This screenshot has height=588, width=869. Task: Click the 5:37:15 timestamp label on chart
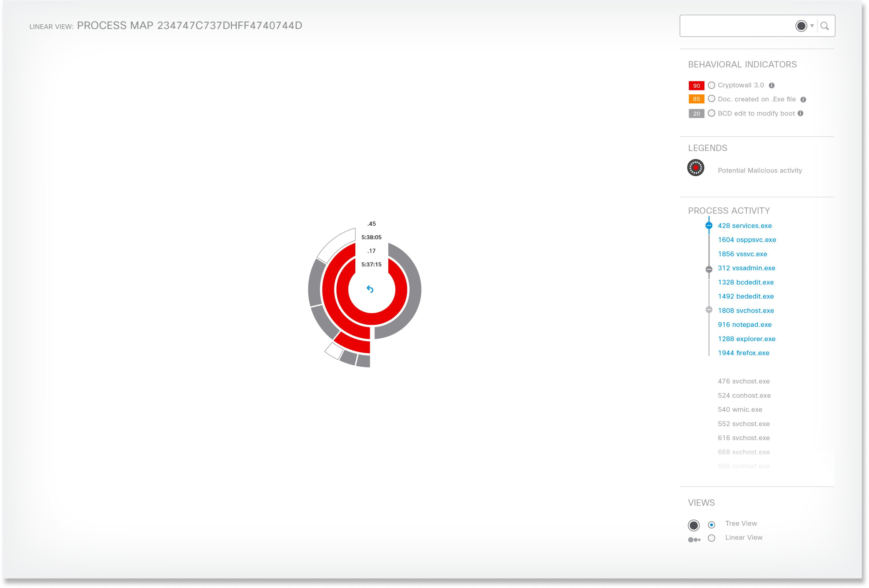371,265
